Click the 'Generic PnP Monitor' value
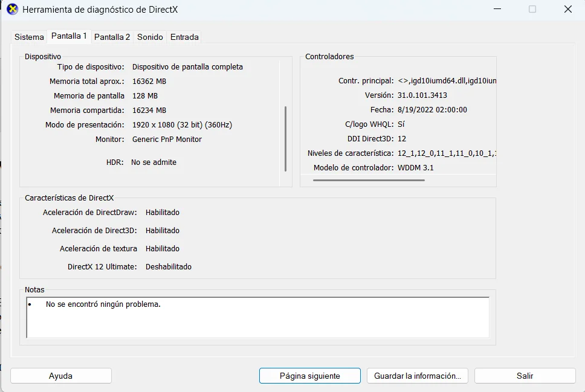The width and height of the screenshot is (585, 392). pos(167,140)
